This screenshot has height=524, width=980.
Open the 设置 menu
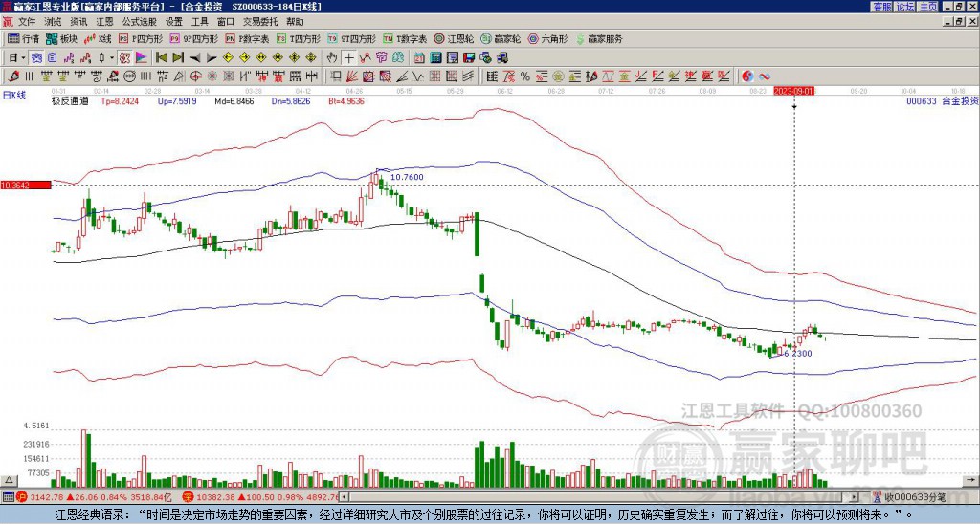(x=174, y=22)
